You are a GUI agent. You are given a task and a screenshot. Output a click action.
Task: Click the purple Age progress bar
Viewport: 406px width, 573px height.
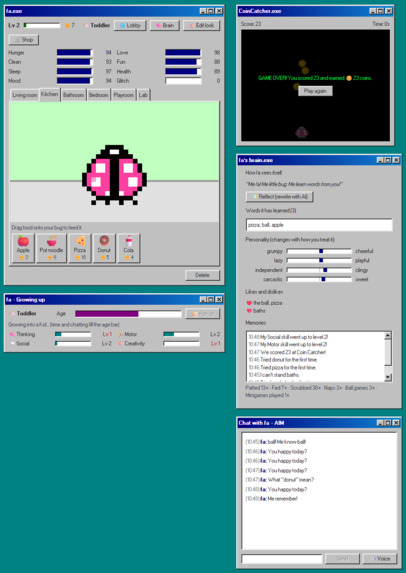(128, 314)
